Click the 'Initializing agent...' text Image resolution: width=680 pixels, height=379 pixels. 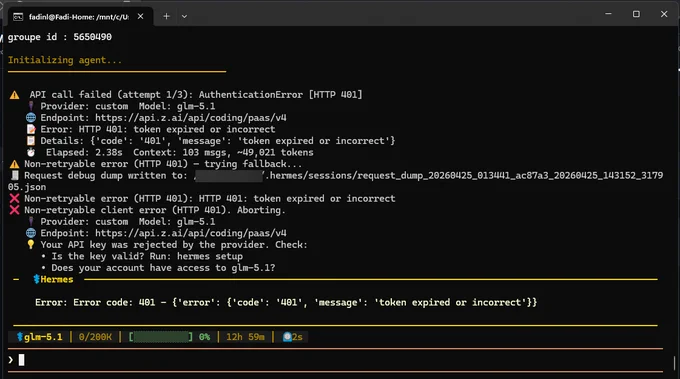(x=65, y=60)
